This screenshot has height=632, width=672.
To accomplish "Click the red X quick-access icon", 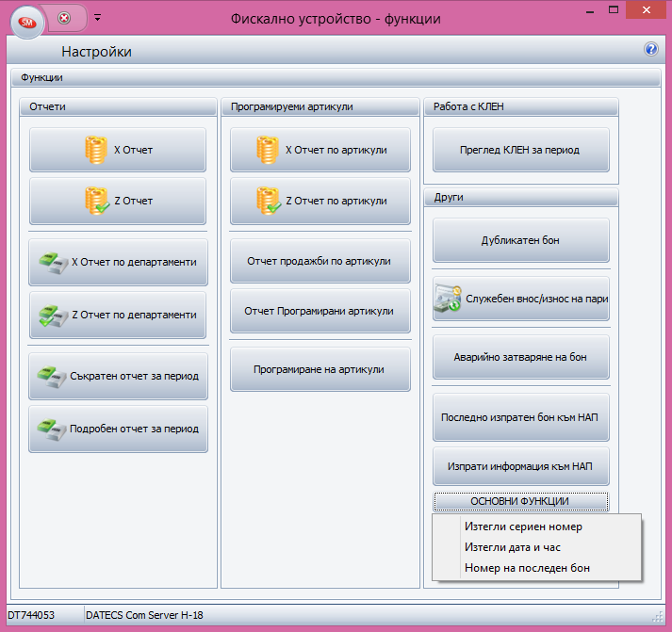I will pos(64,18).
